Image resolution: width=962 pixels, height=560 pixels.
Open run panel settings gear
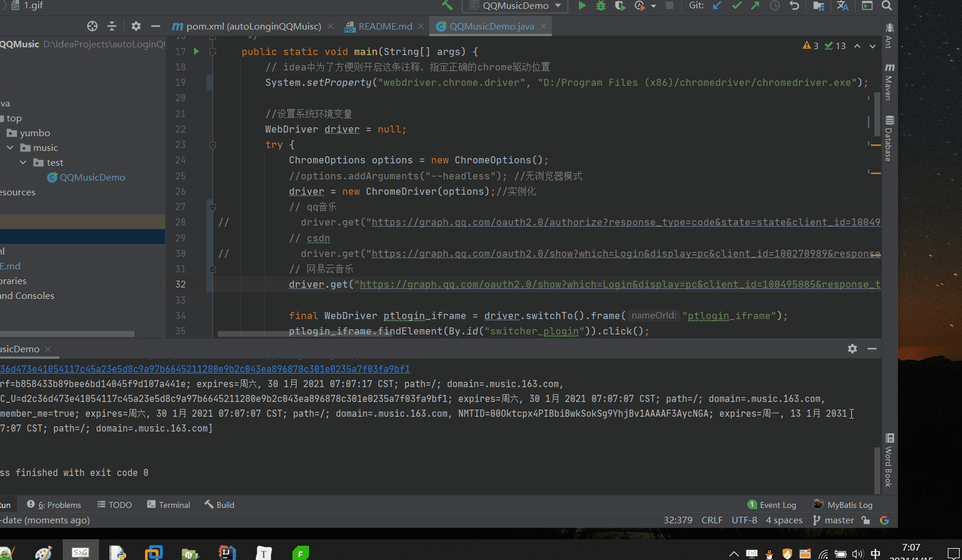coord(852,349)
